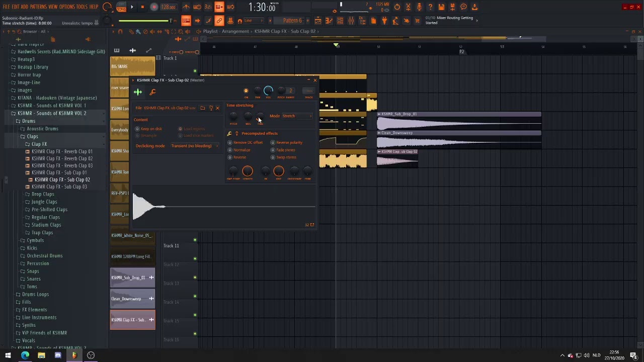Enable Reverse option
The width and height of the screenshot is (644, 362).
click(237, 157)
